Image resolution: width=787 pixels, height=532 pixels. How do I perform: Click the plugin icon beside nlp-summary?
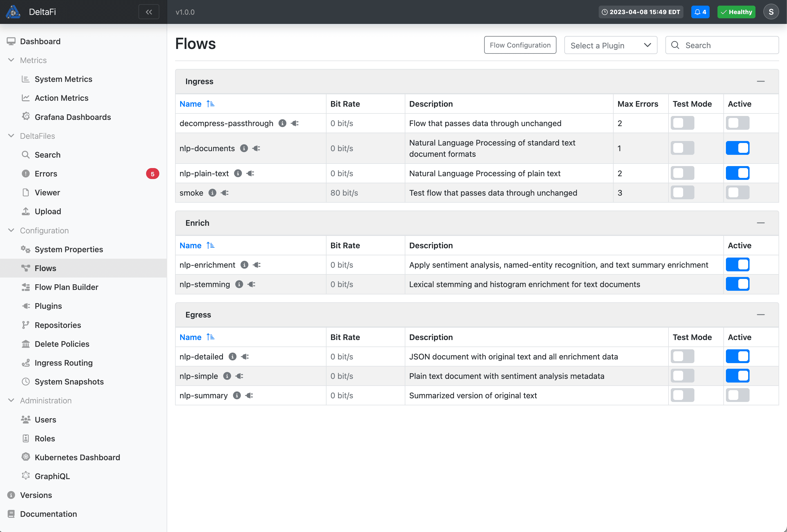tap(249, 395)
